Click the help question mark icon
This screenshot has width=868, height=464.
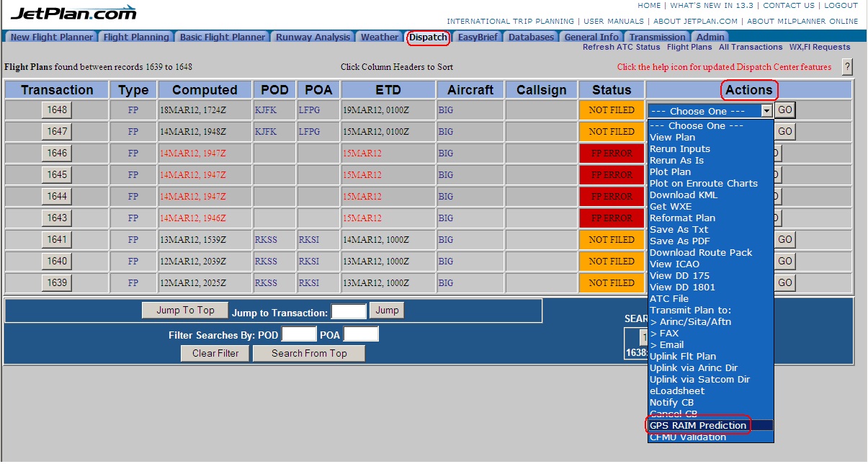847,67
